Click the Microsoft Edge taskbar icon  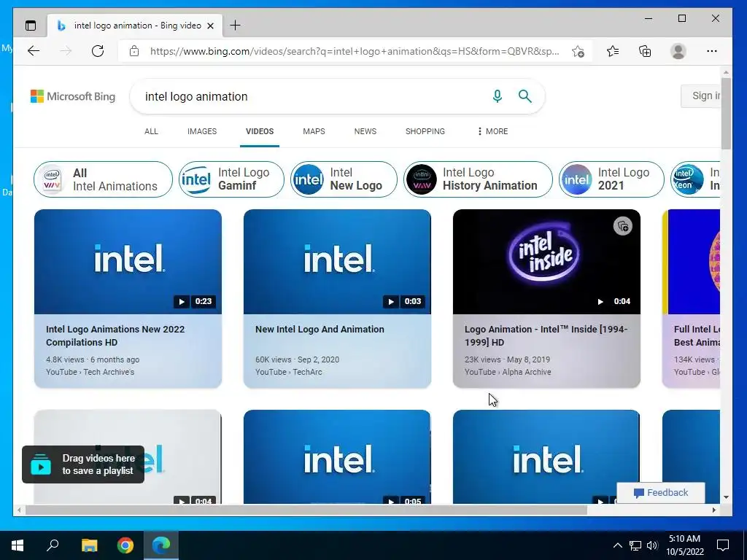coord(161,545)
